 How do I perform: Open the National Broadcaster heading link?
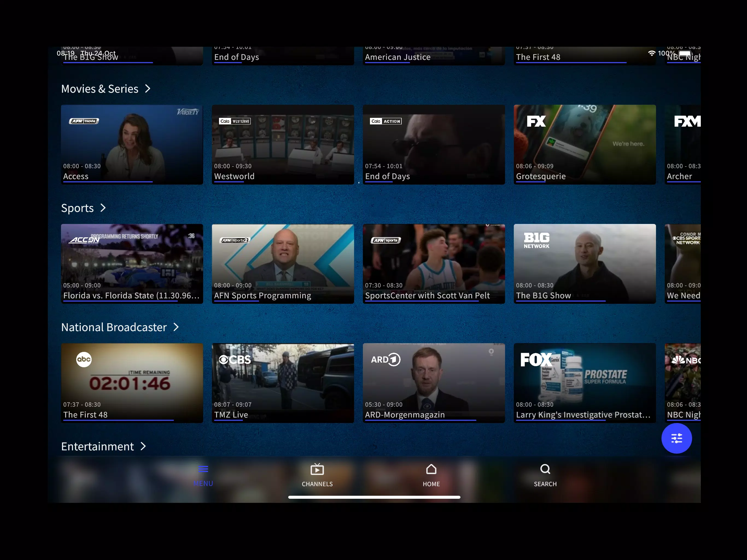coord(114,327)
